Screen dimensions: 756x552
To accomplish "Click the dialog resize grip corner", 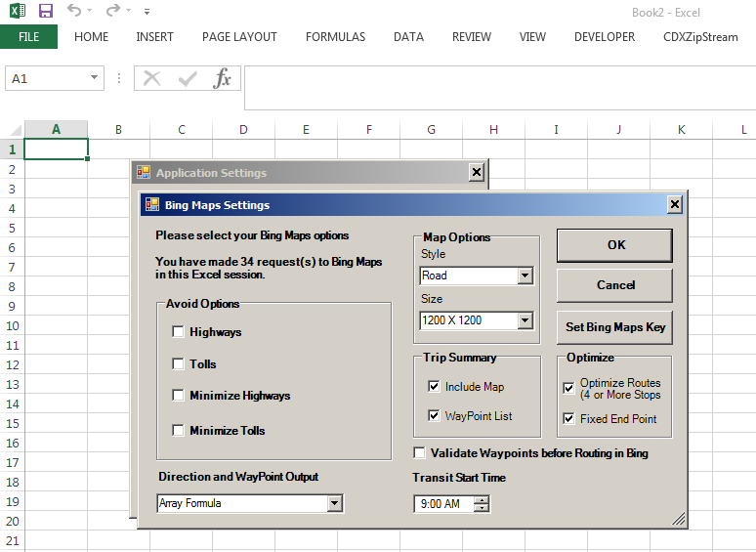I will coord(679,518).
